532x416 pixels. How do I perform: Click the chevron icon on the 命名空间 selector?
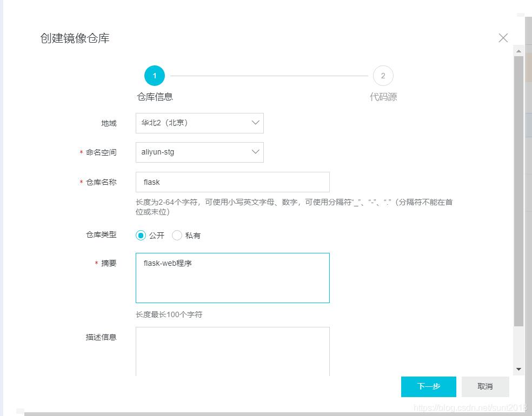click(255, 152)
